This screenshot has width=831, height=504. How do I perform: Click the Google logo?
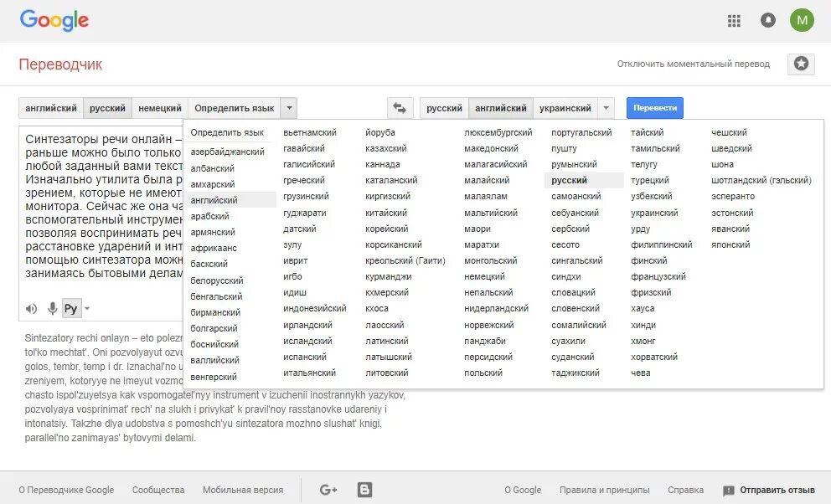pos(54,20)
